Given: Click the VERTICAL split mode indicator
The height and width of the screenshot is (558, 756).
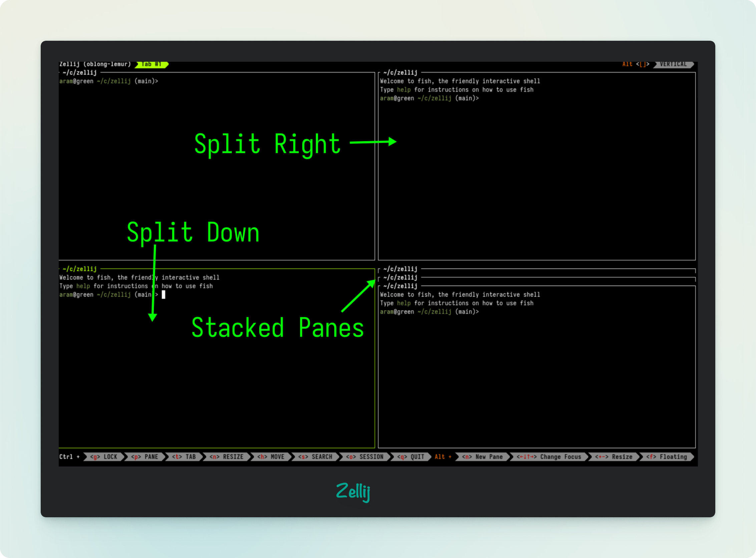Looking at the screenshot, I should tap(673, 64).
